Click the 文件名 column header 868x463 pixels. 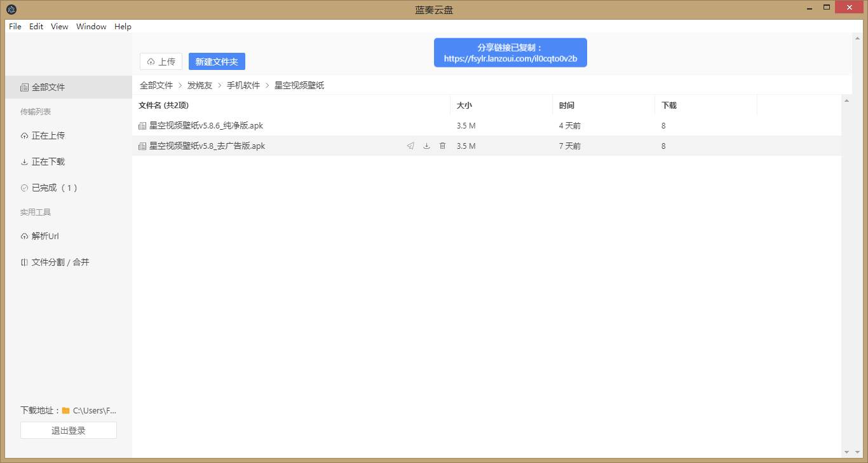point(291,106)
